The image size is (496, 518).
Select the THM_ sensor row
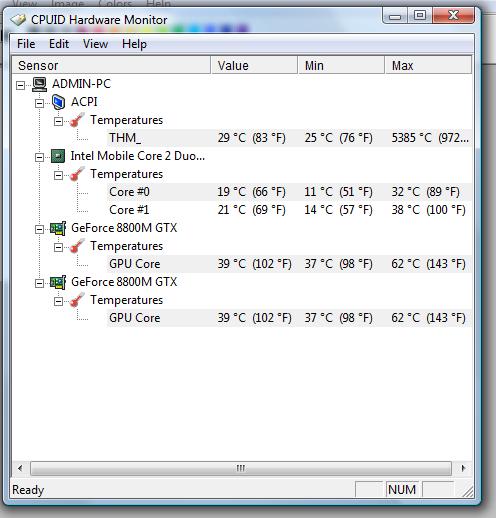(x=289, y=138)
